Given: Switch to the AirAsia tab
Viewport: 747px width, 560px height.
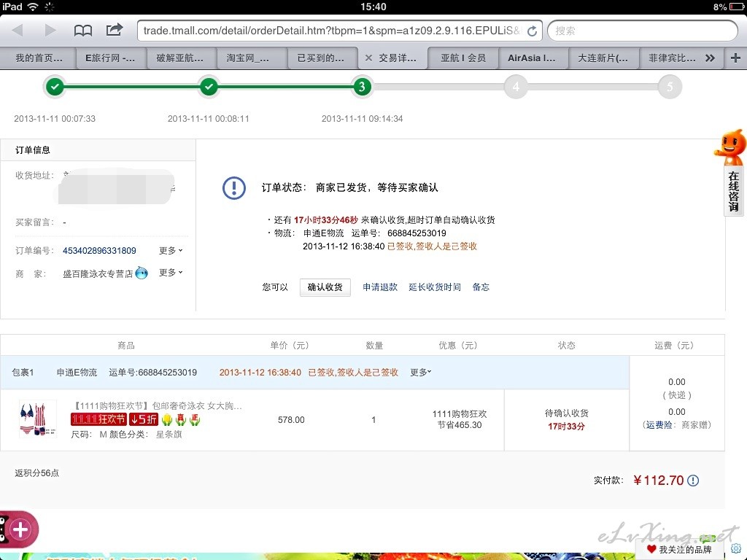Looking at the screenshot, I should (532, 58).
